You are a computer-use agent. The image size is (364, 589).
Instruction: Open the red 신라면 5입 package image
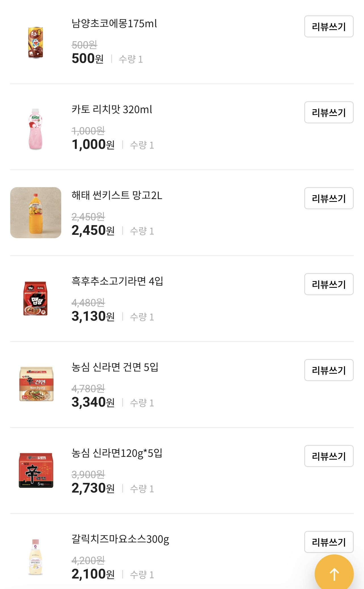coord(36,470)
